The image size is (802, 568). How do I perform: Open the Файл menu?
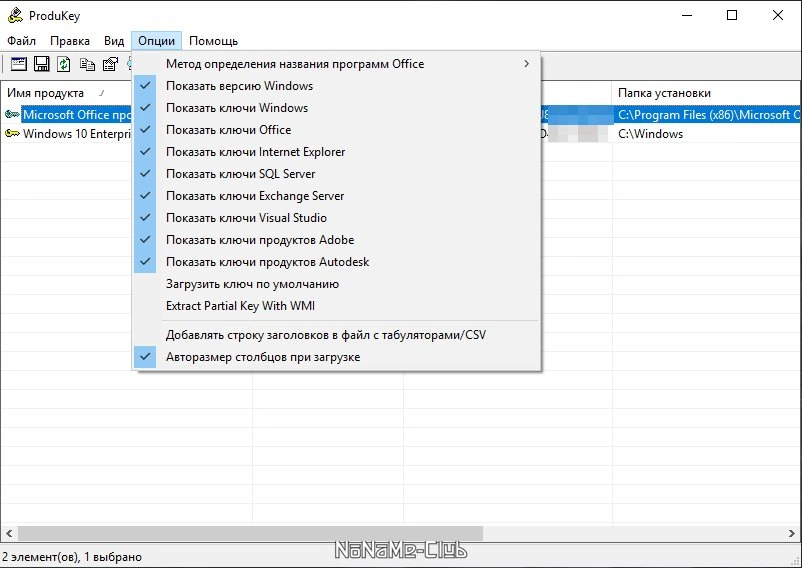(21, 41)
